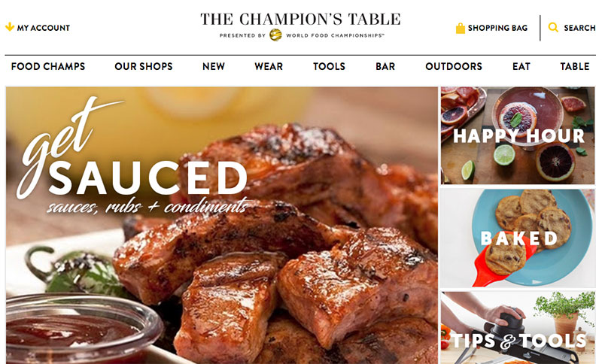The image size is (602, 364).
Task: Open the New menu item
Action: [214, 66]
